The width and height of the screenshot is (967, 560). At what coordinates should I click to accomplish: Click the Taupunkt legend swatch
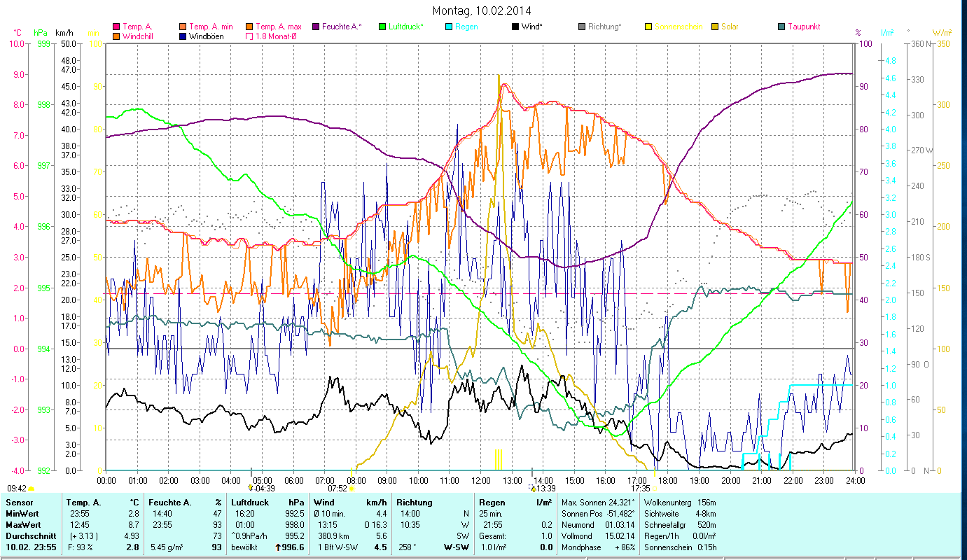click(x=781, y=27)
